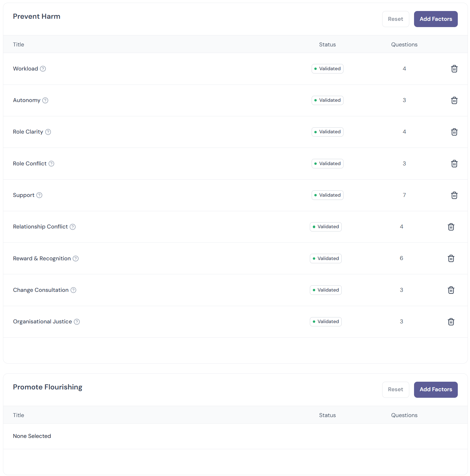Delete the Role Conflict row
Screen dimensions: 470x476
click(454, 164)
